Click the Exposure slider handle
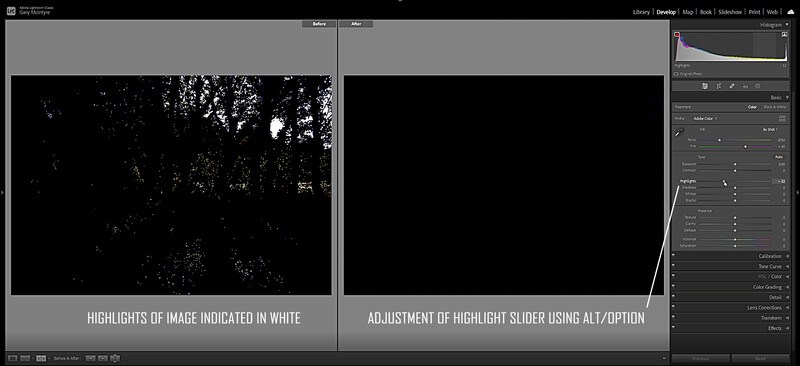This screenshot has width=800, height=366. click(x=735, y=164)
